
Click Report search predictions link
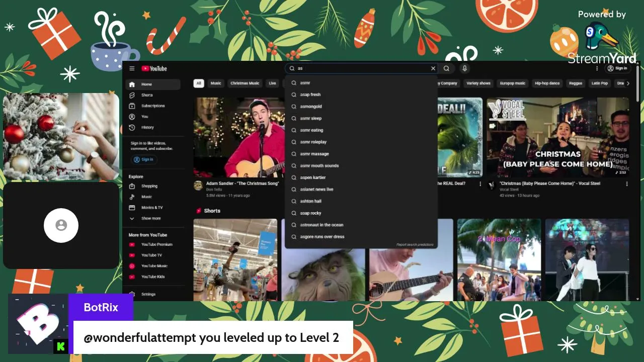click(415, 245)
